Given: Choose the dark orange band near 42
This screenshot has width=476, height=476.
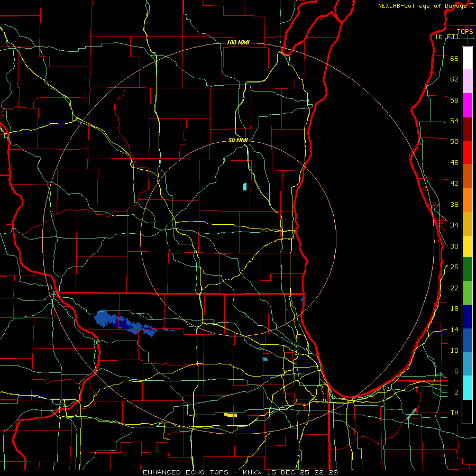Looking at the screenshot, I should click(x=467, y=176).
